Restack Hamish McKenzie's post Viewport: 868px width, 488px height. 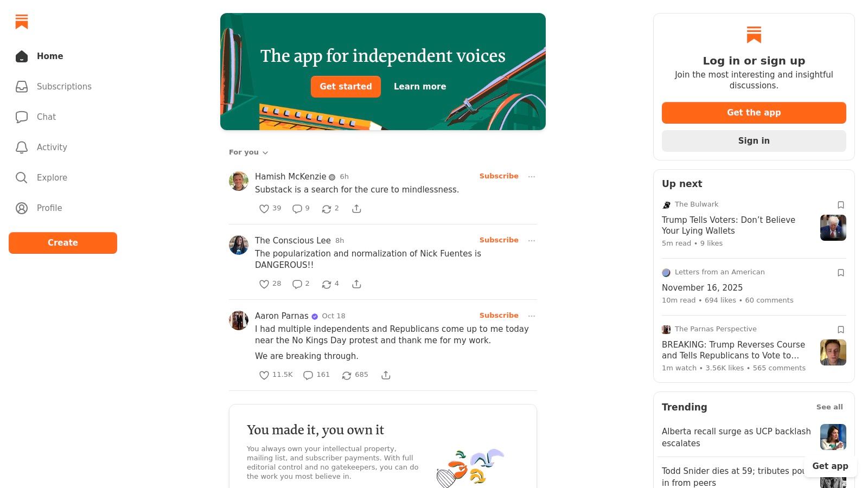[327, 208]
